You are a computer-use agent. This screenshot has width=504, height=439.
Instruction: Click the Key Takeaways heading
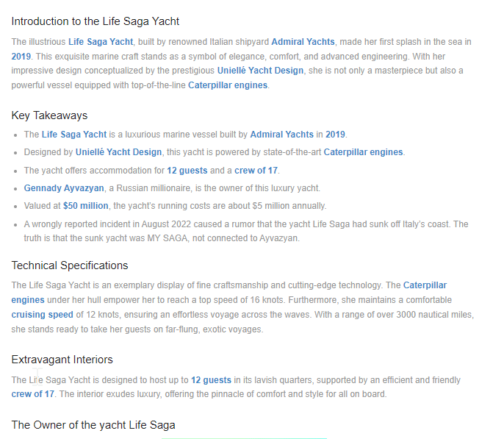[49, 115]
